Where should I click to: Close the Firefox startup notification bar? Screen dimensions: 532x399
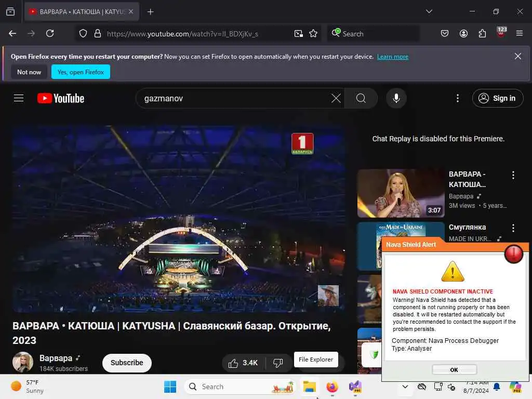(x=518, y=56)
